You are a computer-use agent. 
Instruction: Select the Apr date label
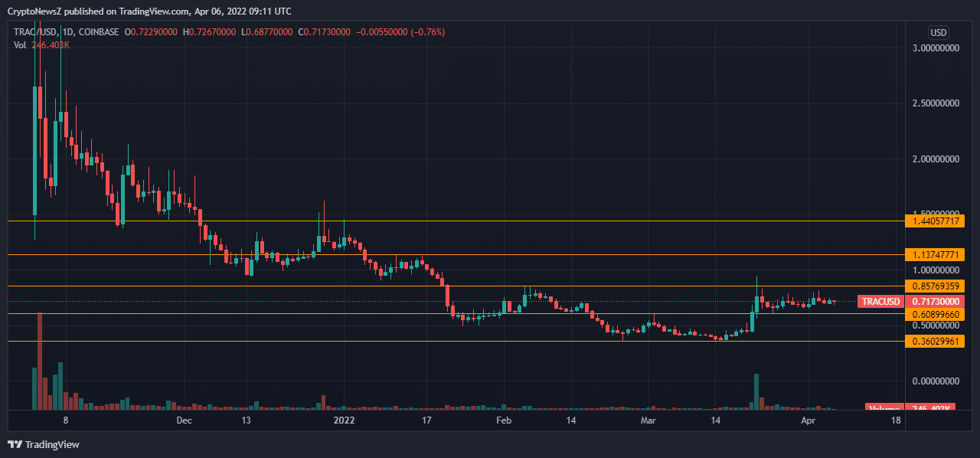[x=808, y=421]
